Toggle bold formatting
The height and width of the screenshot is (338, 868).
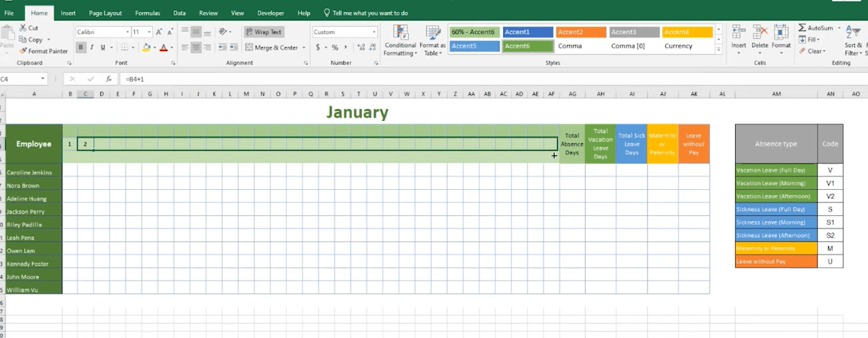click(x=81, y=47)
